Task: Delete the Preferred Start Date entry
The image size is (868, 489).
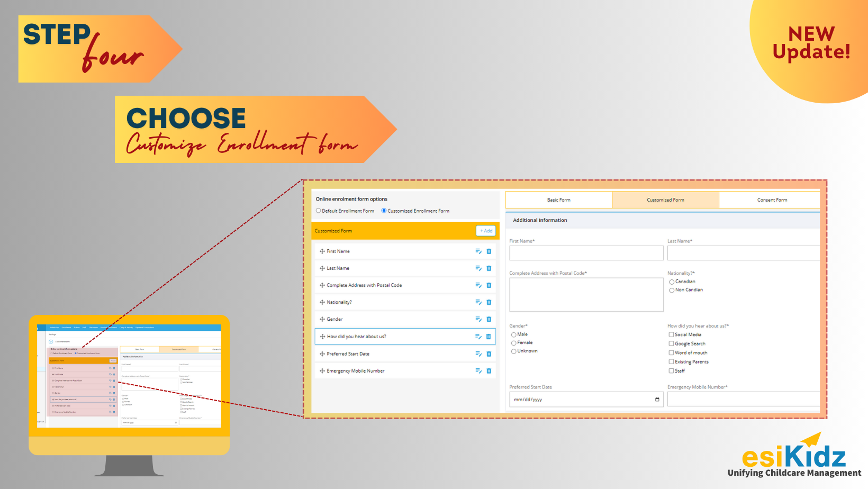Action: (x=489, y=354)
